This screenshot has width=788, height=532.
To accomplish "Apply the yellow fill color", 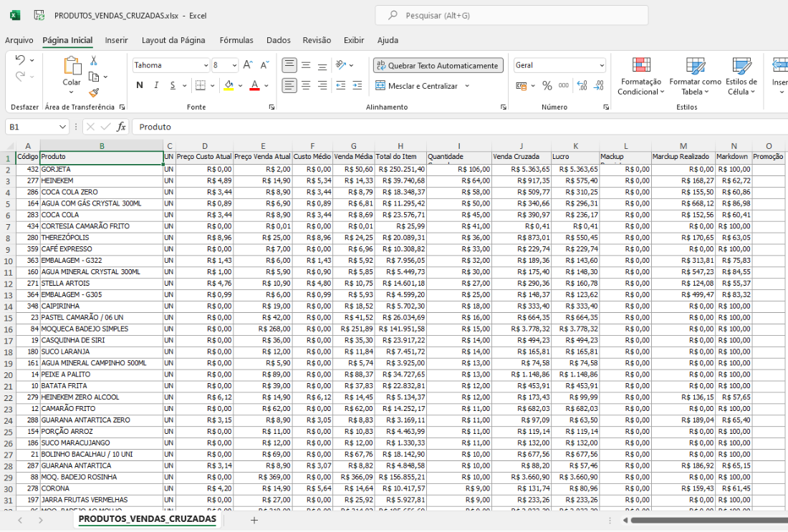I will click(x=228, y=86).
